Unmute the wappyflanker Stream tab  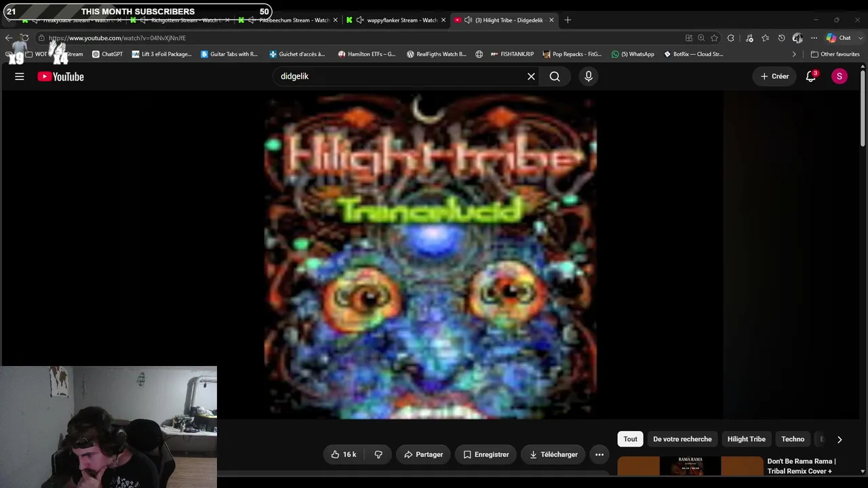pos(359,20)
